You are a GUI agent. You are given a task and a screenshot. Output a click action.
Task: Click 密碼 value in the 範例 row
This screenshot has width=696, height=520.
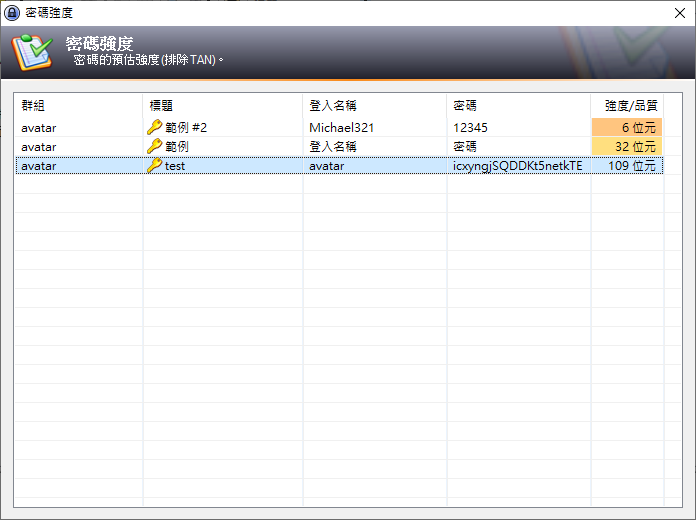[x=464, y=147]
